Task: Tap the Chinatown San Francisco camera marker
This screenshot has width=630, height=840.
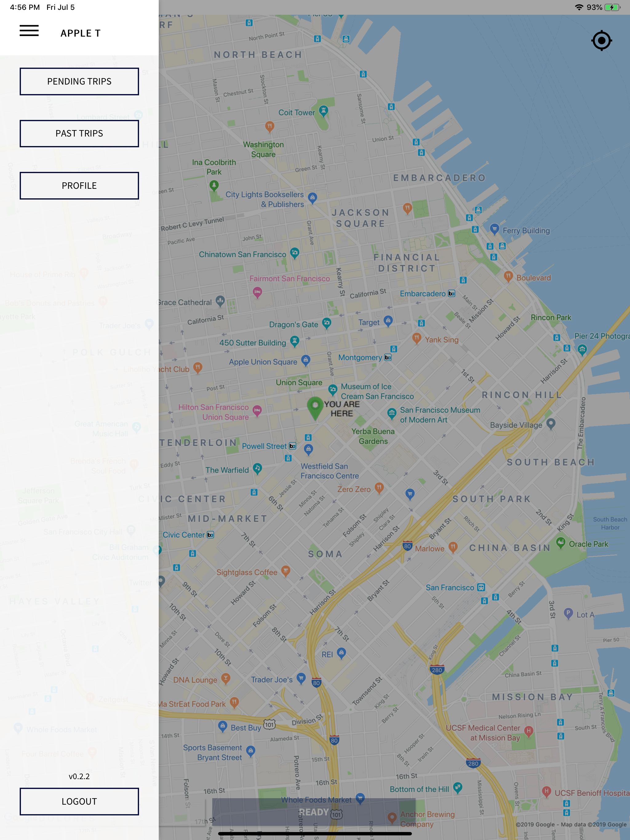Action: (295, 253)
